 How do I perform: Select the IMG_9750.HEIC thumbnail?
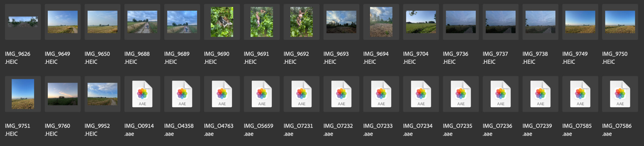[620, 22]
